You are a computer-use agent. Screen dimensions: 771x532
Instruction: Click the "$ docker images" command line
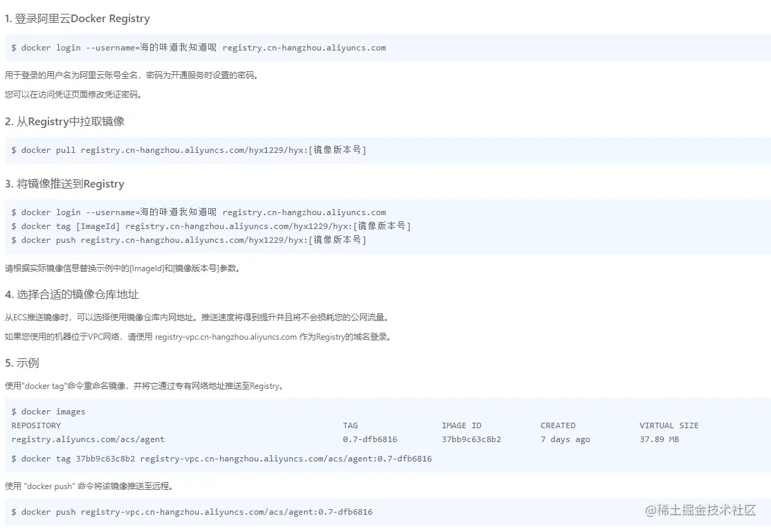tap(48, 412)
